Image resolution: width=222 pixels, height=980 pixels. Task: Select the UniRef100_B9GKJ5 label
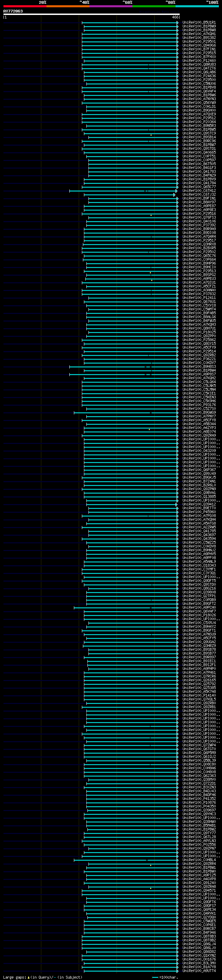click(199, 478)
